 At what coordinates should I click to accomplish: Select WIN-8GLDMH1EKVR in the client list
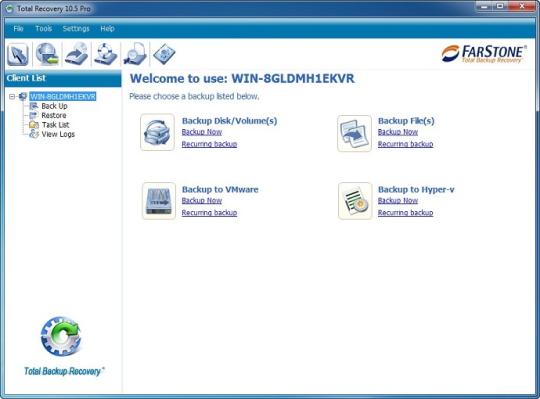(63, 96)
